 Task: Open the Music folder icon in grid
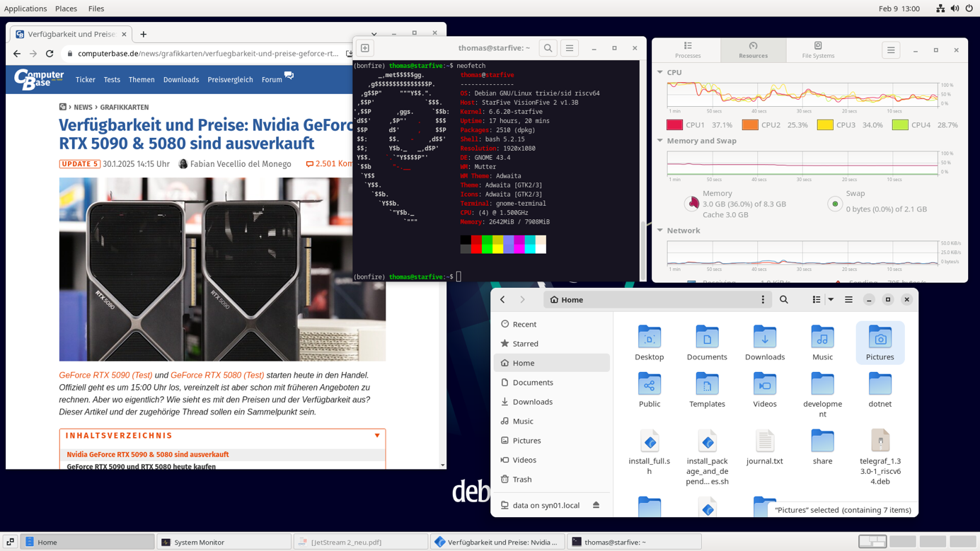coord(822,337)
